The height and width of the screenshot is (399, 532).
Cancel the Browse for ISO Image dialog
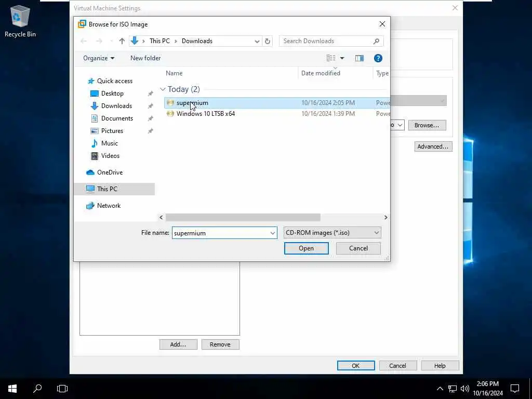click(x=358, y=248)
